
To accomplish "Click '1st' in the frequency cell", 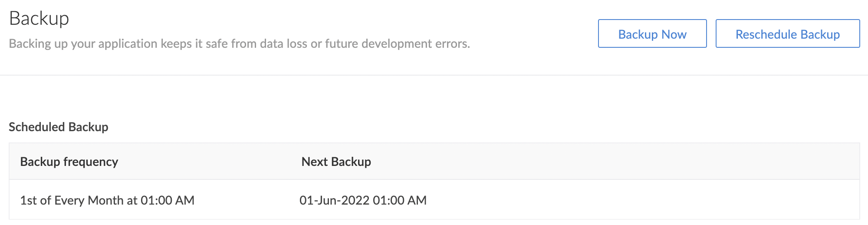I will (29, 200).
